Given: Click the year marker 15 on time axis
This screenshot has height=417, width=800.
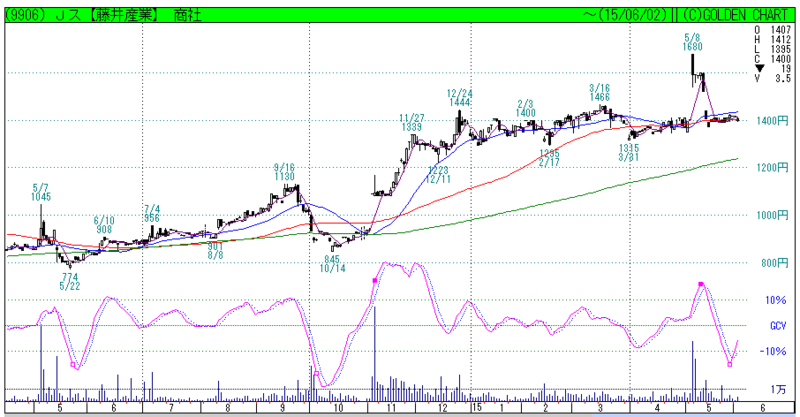Looking at the screenshot, I should point(477,407).
